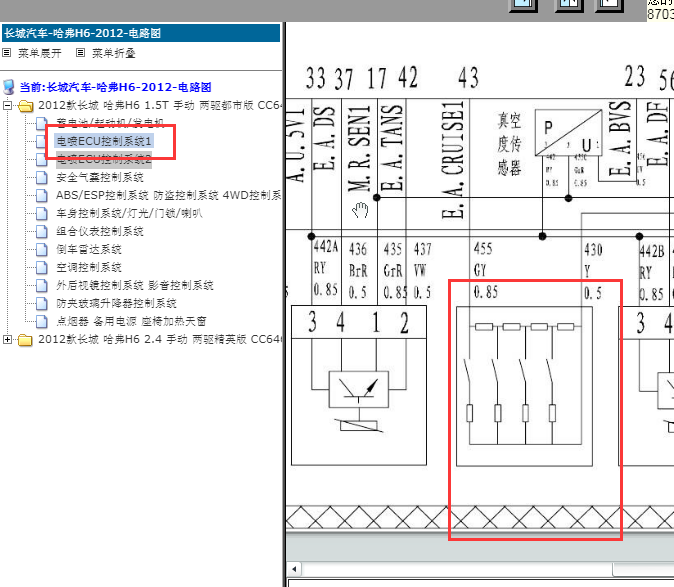Collapse all menus via 菜单折叠
Viewport: 674px width, 587px height.
click(113, 53)
